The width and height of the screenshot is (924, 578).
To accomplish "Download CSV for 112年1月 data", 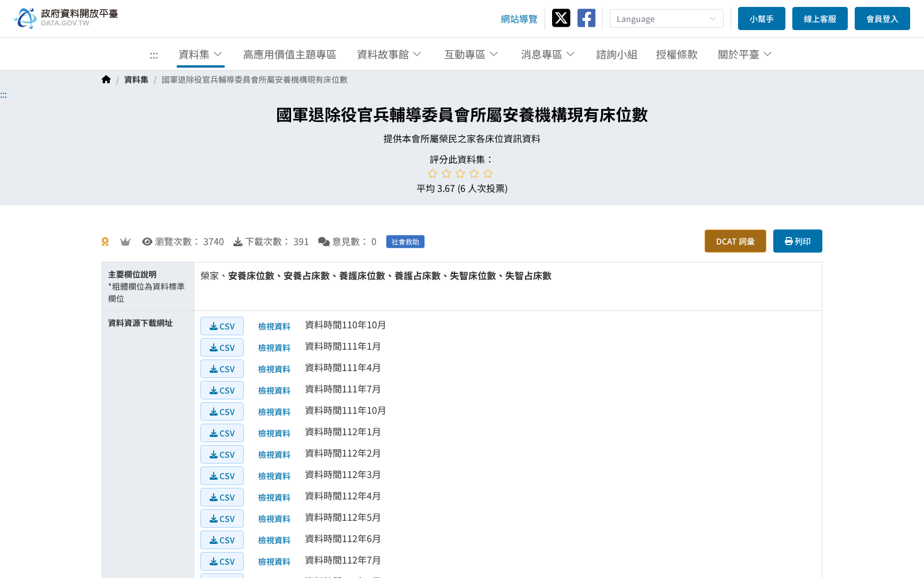I will click(x=222, y=433).
